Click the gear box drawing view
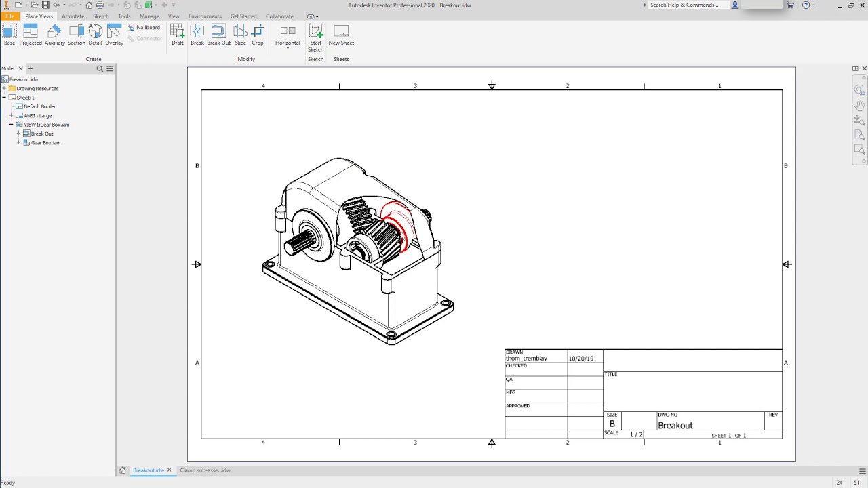 pos(358,251)
